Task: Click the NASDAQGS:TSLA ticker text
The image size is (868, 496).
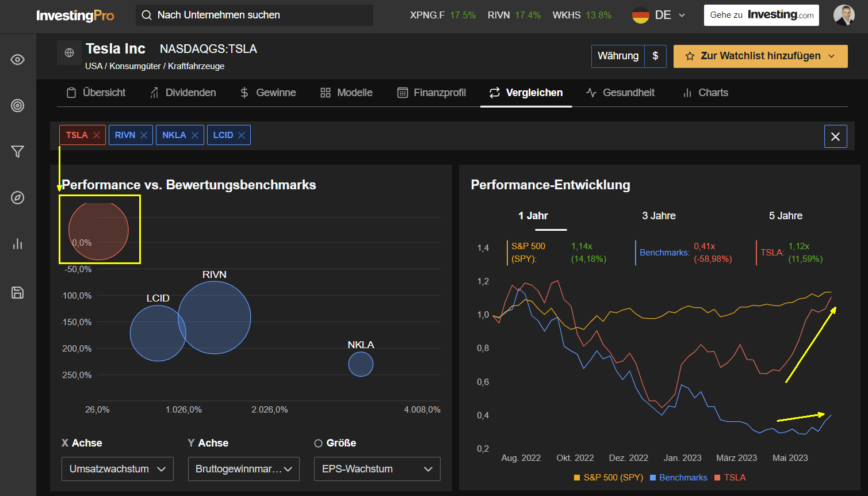Action: tap(208, 49)
